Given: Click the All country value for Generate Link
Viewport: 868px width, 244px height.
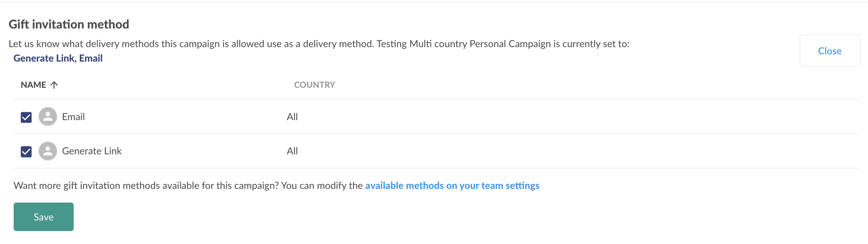Looking at the screenshot, I should click(x=292, y=151).
